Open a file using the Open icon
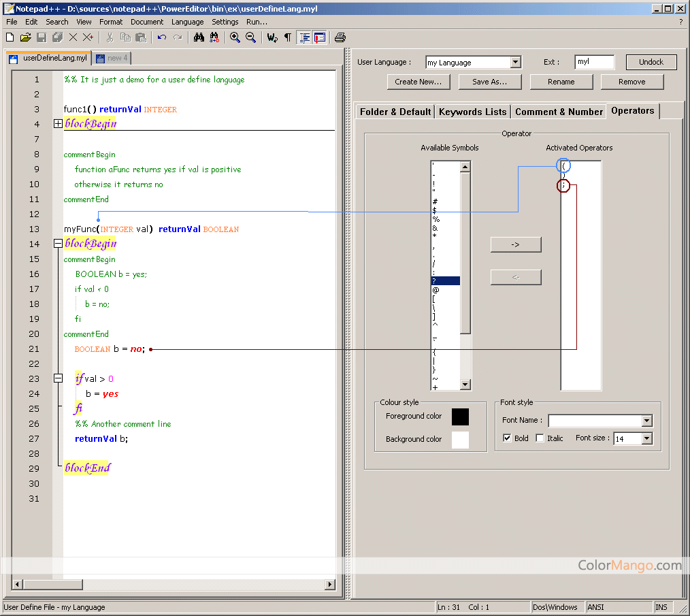 (26, 37)
